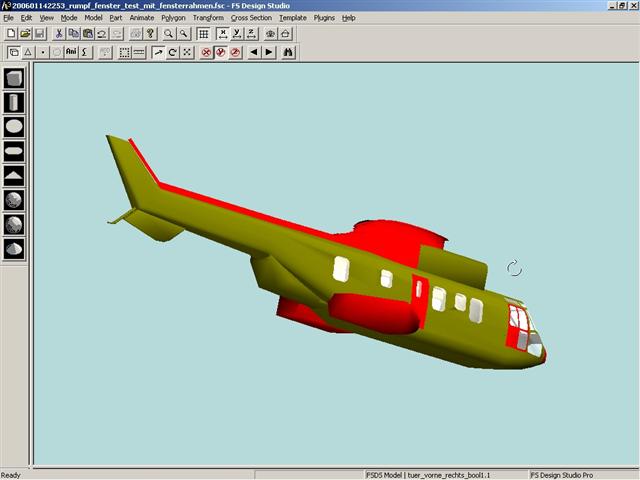Click the New document icon

pos(11,34)
